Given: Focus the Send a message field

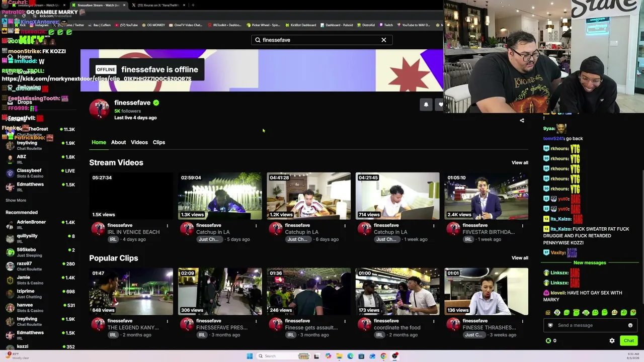Looking at the screenshot, I should tap(590, 325).
